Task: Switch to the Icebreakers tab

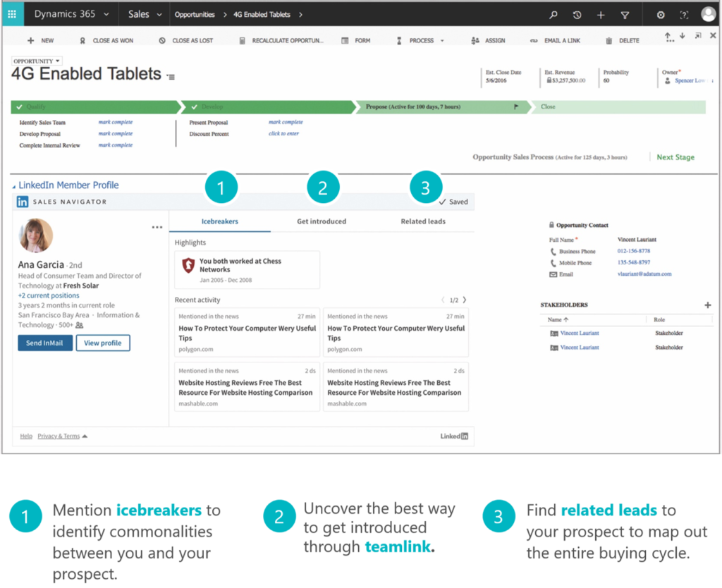Action: click(220, 221)
